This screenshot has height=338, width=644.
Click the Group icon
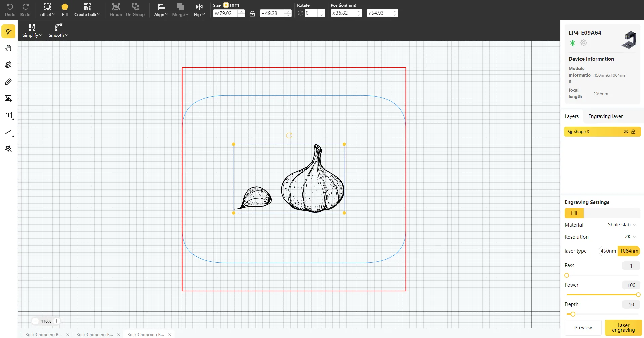[x=116, y=7]
